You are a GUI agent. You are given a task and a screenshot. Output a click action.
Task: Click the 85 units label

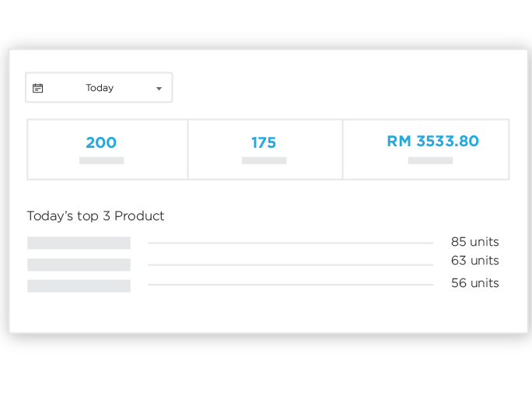(x=475, y=242)
